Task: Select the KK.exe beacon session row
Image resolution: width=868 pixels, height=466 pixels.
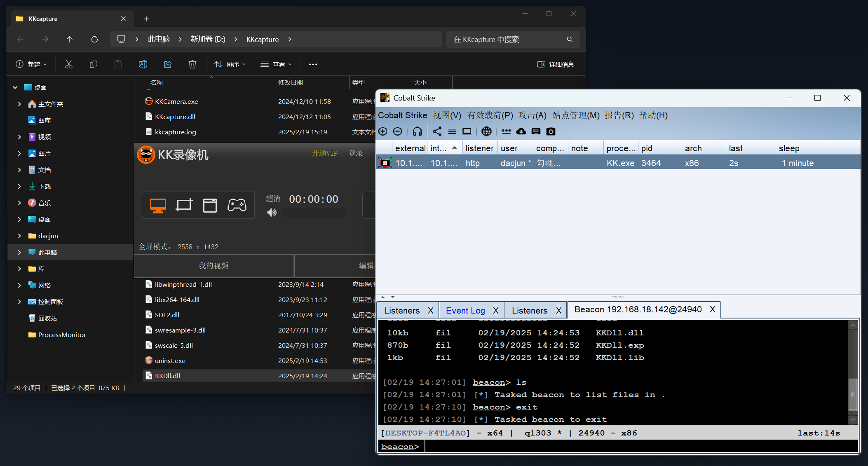Action: coord(618,163)
